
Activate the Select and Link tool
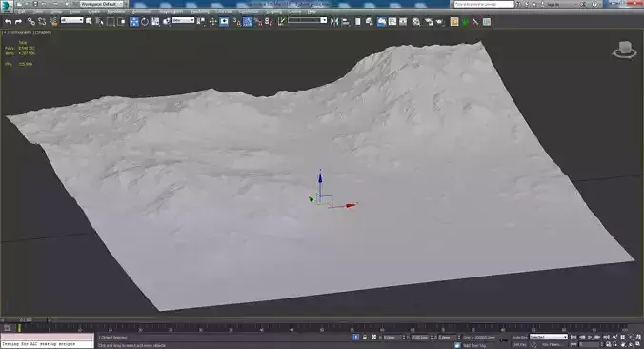[31, 21]
